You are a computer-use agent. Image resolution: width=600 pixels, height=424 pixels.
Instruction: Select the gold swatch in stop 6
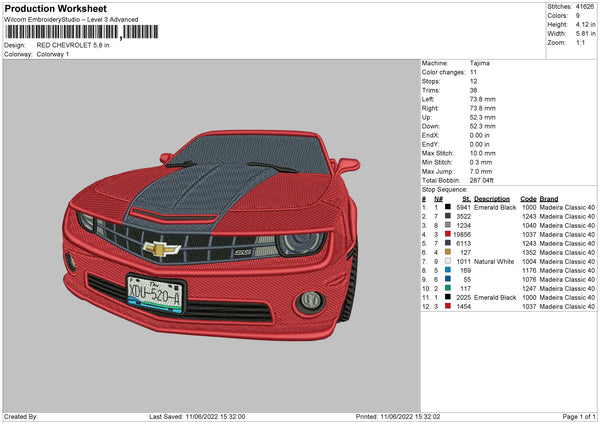tap(449, 252)
